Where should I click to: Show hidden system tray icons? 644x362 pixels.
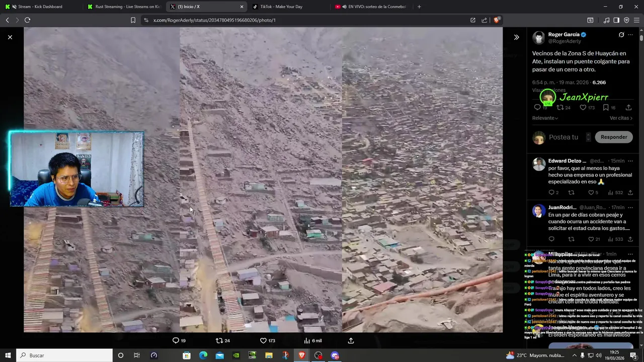click(574, 355)
